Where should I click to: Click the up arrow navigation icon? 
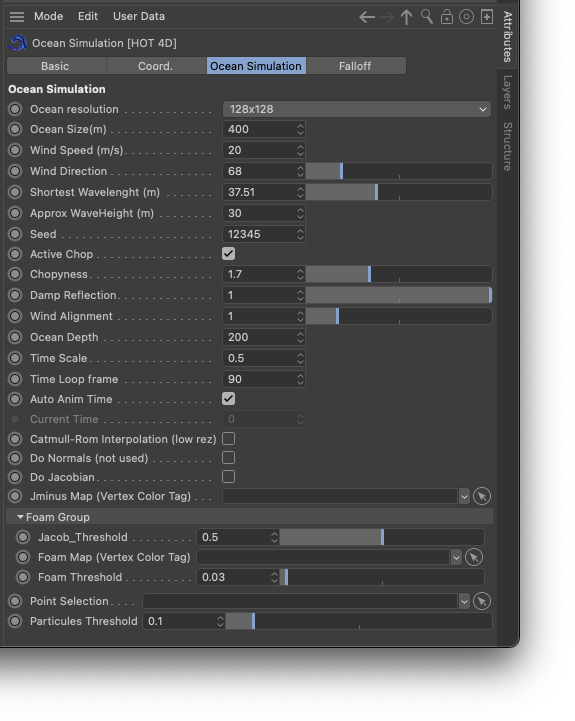(x=406, y=17)
